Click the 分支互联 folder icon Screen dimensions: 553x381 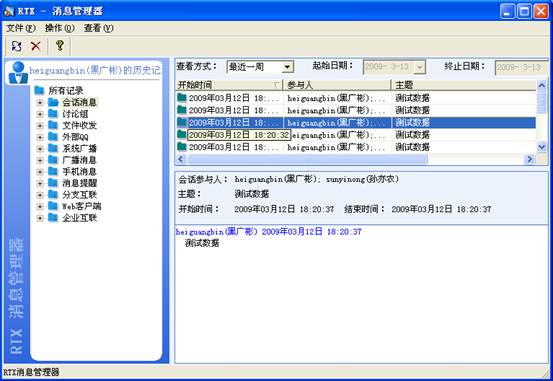53,194
